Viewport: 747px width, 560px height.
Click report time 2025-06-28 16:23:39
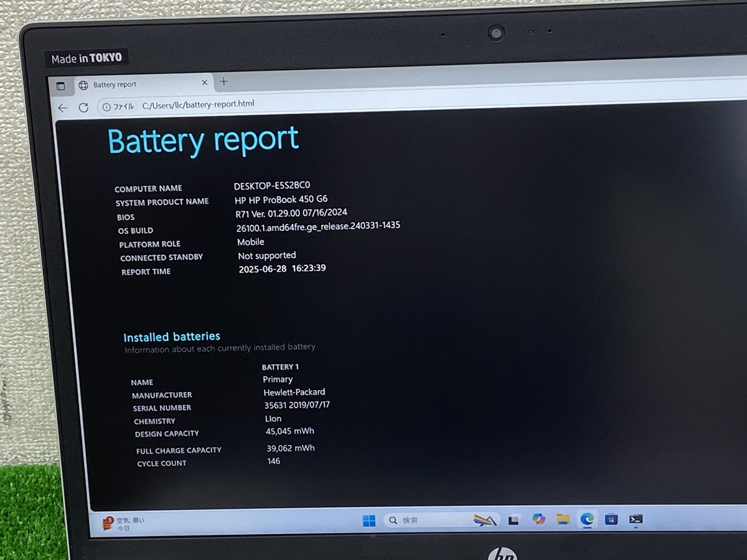(283, 269)
